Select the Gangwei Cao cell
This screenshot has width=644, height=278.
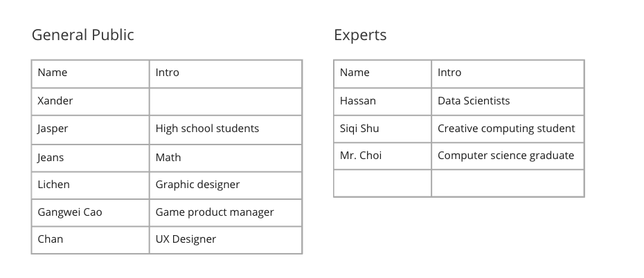90,212
